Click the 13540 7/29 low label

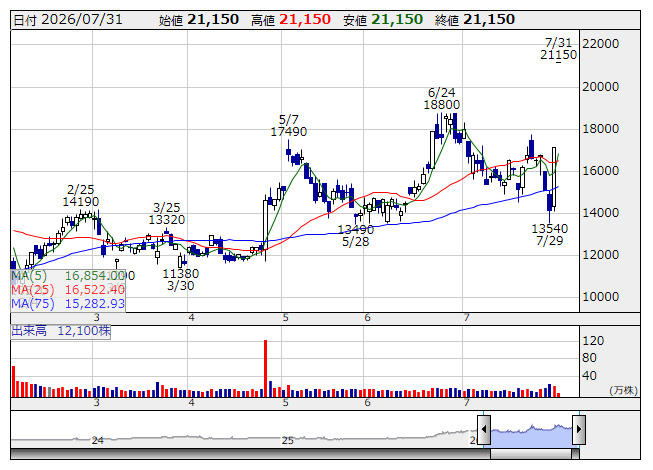pos(550,234)
